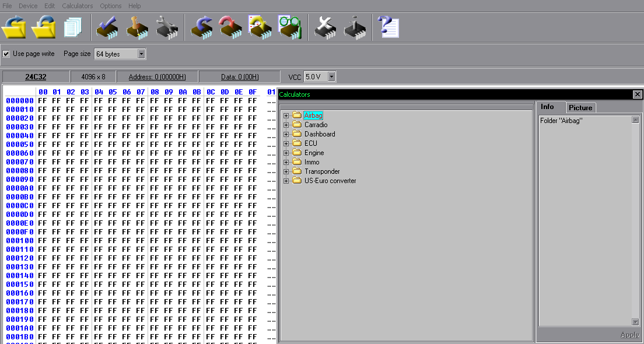
Task: Close the Calculators panel
Action: [638, 94]
